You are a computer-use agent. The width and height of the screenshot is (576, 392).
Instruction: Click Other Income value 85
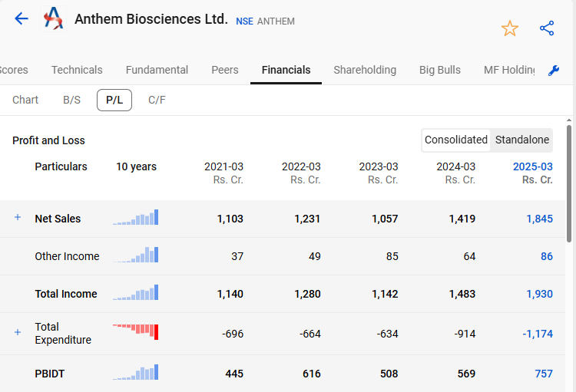[392, 256]
